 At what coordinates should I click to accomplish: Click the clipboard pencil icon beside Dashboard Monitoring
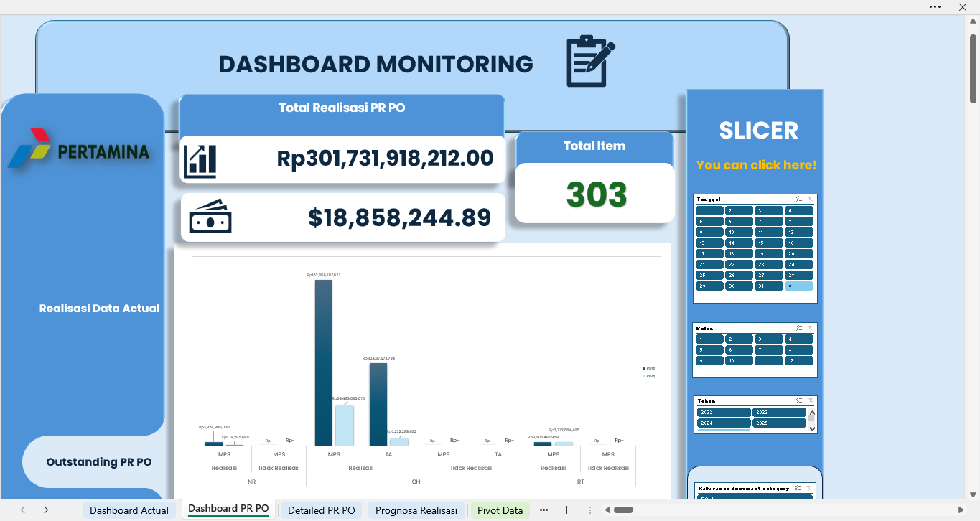coord(591,61)
